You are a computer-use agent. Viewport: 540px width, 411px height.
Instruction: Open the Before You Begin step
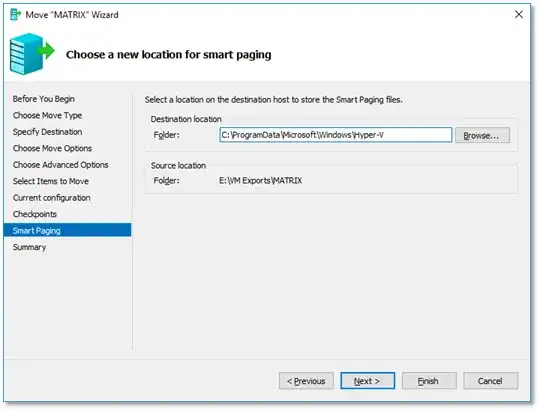44,99
